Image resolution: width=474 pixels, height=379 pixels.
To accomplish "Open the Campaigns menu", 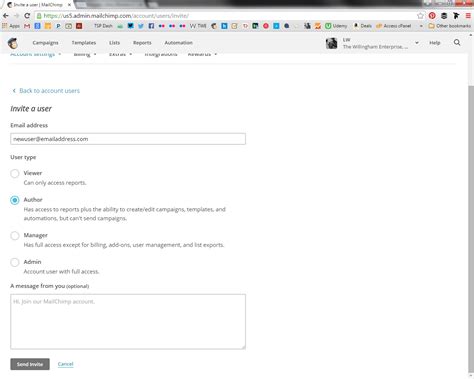I will pos(45,43).
